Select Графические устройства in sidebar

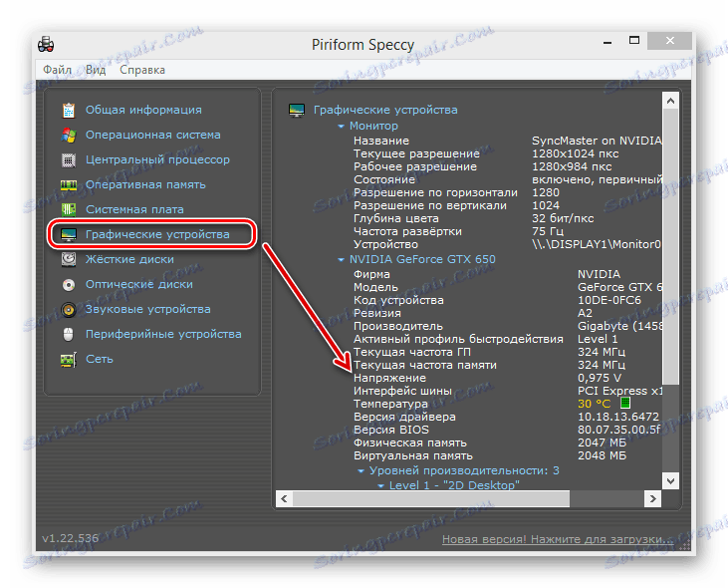[157, 234]
